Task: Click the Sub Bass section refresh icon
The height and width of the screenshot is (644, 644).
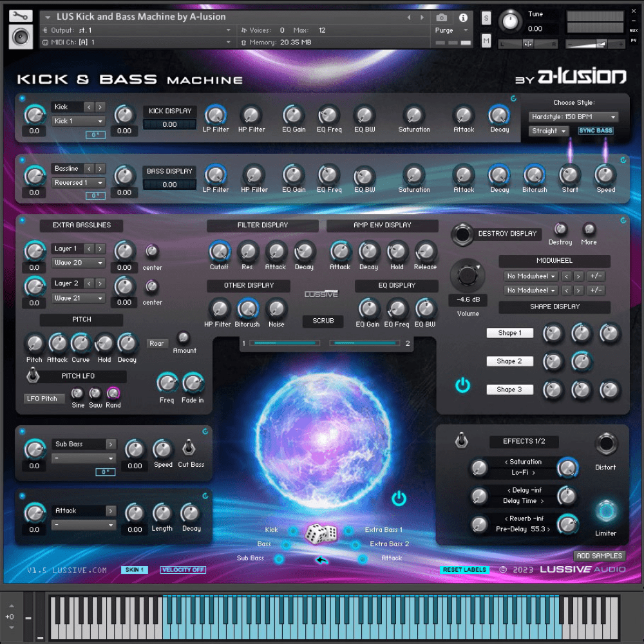Action: pyautogui.click(x=205, y=431)
